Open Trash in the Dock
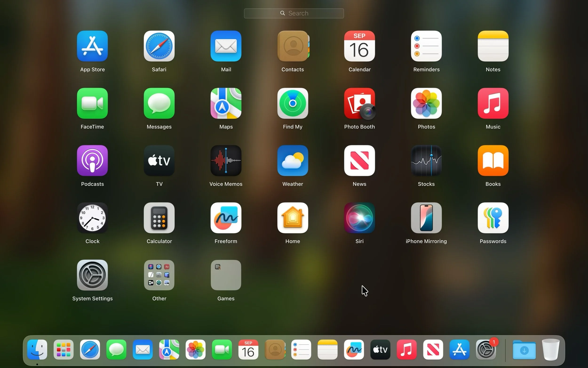 coord(551,349)
